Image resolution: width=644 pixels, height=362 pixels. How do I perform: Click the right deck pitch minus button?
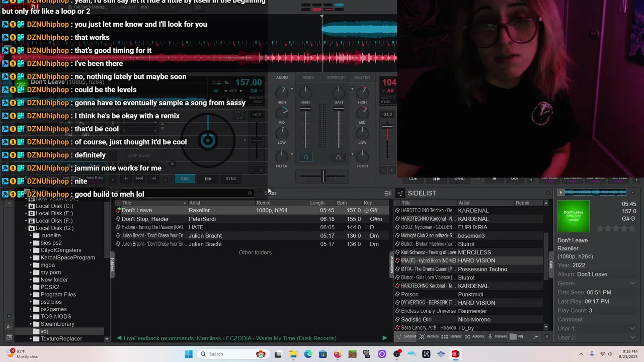[x=383, y=170]
